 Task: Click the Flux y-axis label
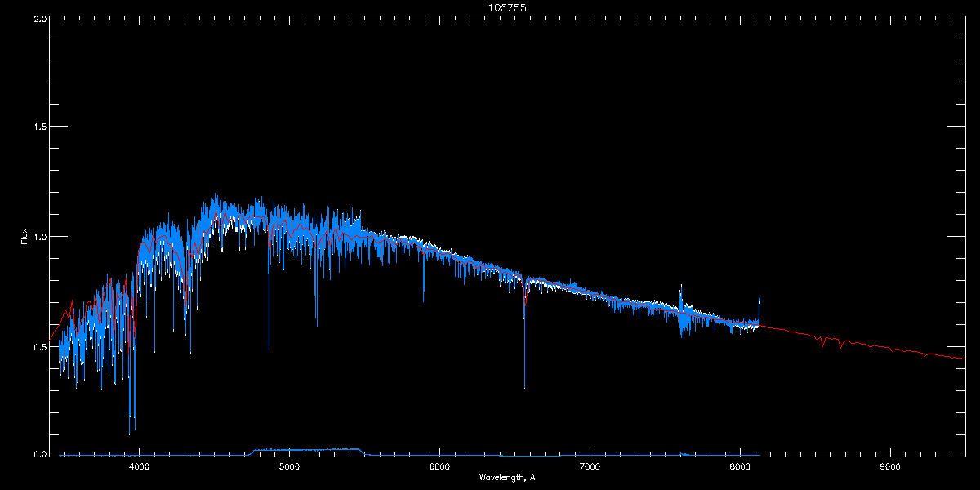click(x=24, y=237)
